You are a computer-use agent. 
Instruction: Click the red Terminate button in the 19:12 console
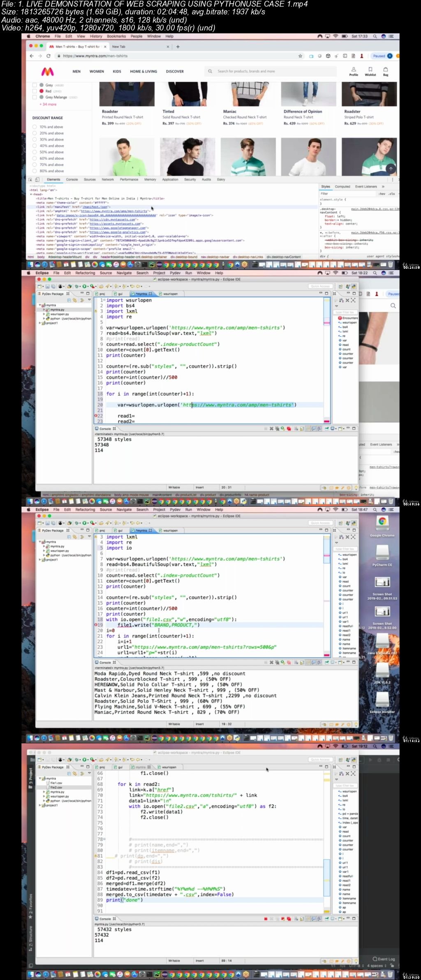coord(266,919)
